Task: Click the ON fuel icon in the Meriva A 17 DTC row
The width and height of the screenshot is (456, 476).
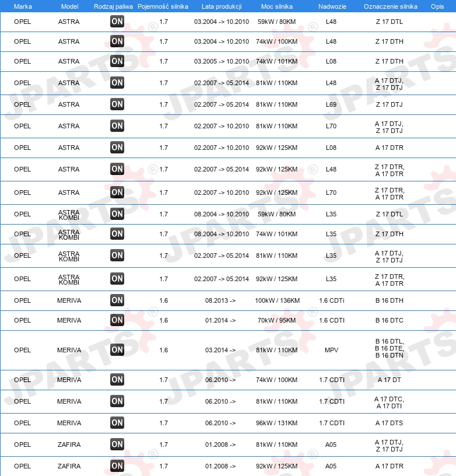Action: [117, 401]
